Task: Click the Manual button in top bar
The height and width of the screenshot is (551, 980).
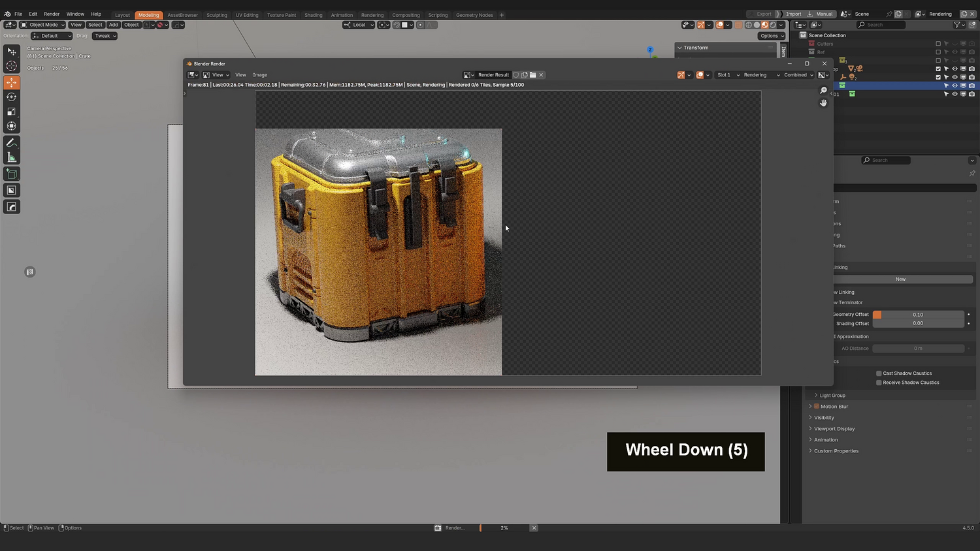Action: point(821,14)
